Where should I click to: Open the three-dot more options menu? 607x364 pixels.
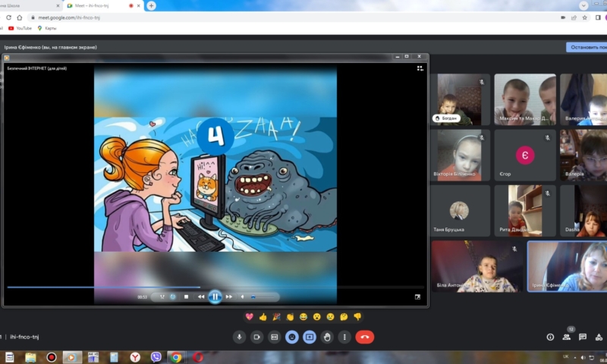click(344, 337)
